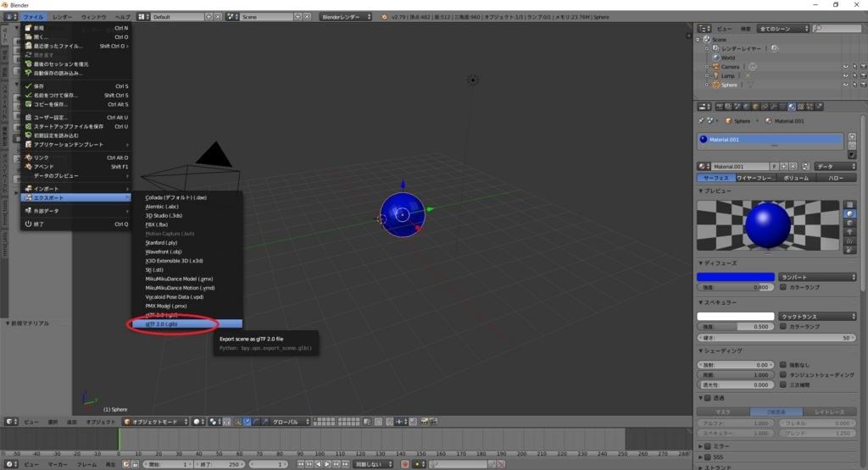This screenshot has width=868, height=470.
Task: Adjust the 硬さ hardness slider
Action: (x=776, y=337)
